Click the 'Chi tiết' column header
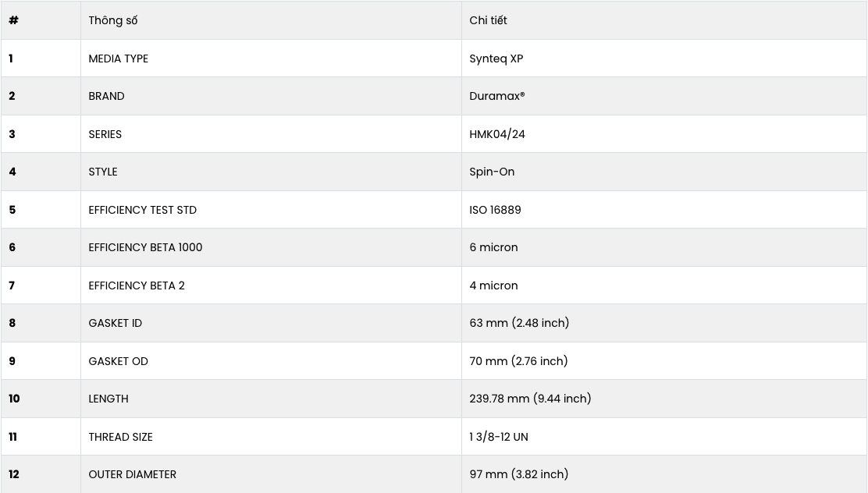 click(x=488, y=20)
